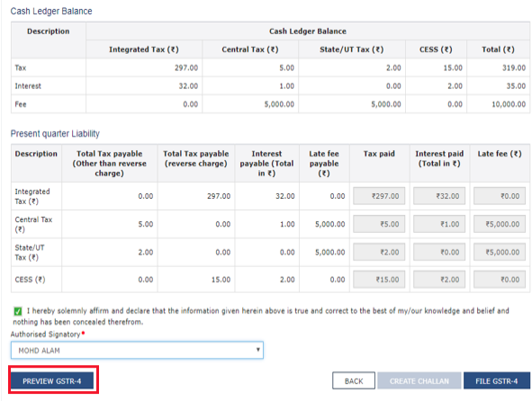Click Cash Ledger Fee Central Tax 5,000.00
The height and width of the screenshot is (401, 532).
pyautogui.click(x=279, y=104)
